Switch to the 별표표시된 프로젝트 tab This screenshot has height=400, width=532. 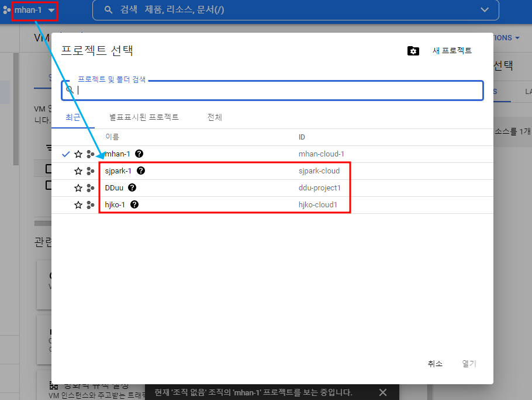tap(144, 117)
